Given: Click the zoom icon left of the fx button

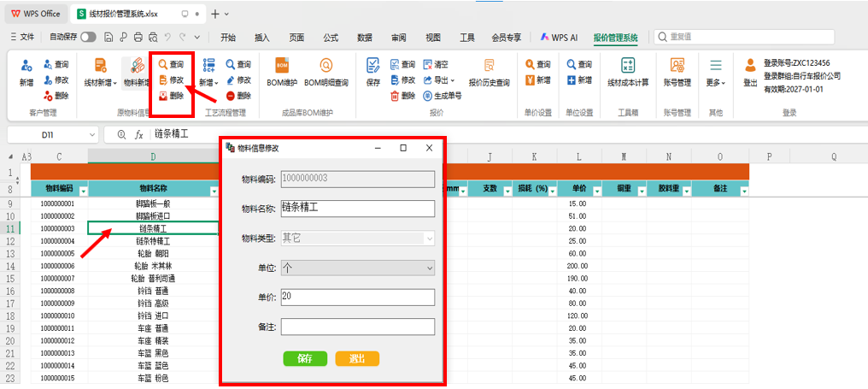Looking at the screenshot, I should click(122, 134).
